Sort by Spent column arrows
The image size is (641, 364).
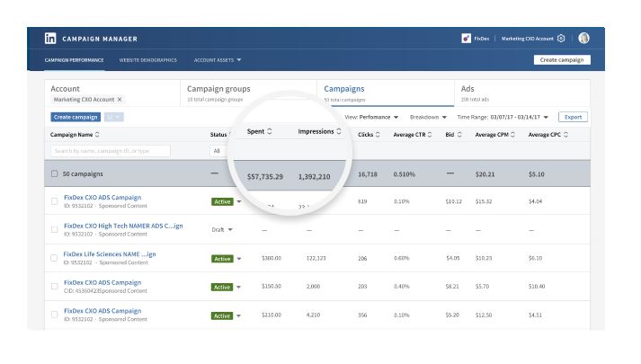pos(270,131)
